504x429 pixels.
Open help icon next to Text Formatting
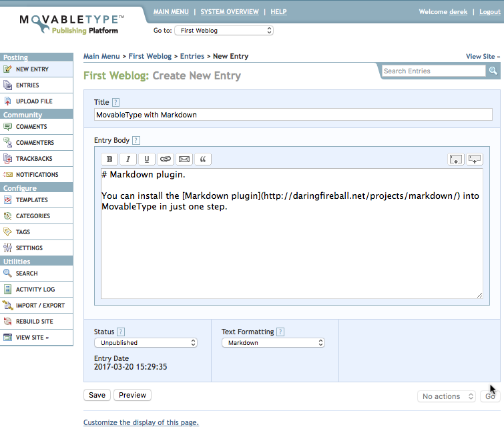[x=280, y=332]
